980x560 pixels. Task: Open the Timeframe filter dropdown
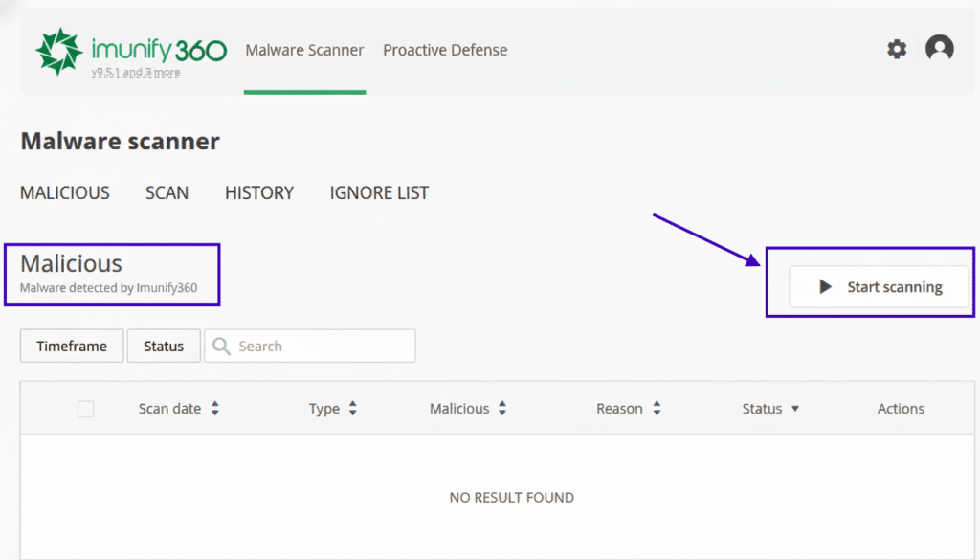71,346
